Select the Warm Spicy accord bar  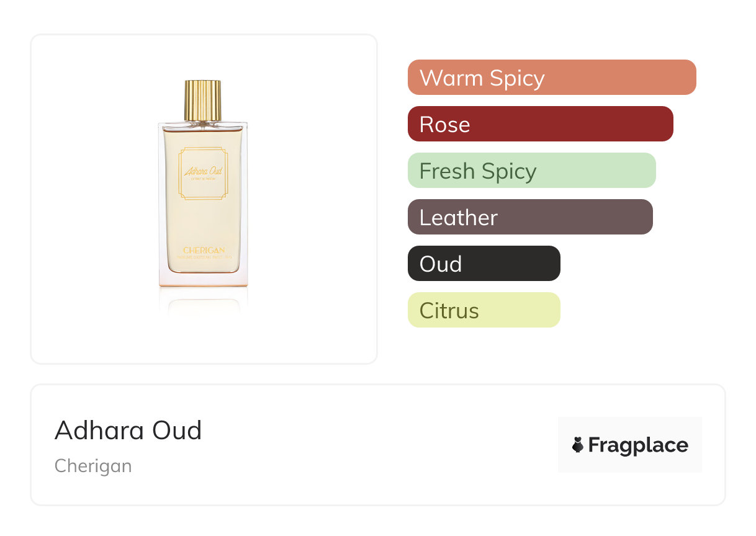click(x=552, y=78)
